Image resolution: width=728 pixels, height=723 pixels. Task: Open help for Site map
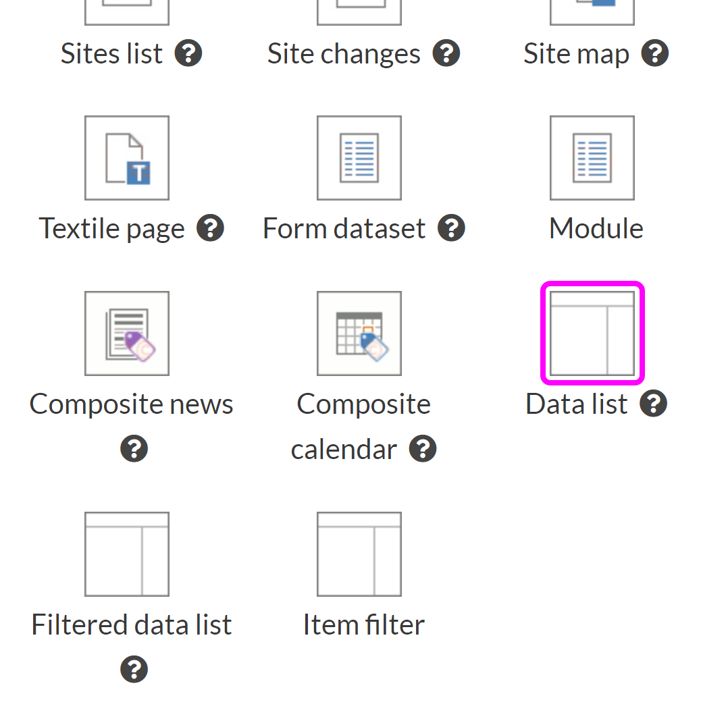[x=655, y=53]
